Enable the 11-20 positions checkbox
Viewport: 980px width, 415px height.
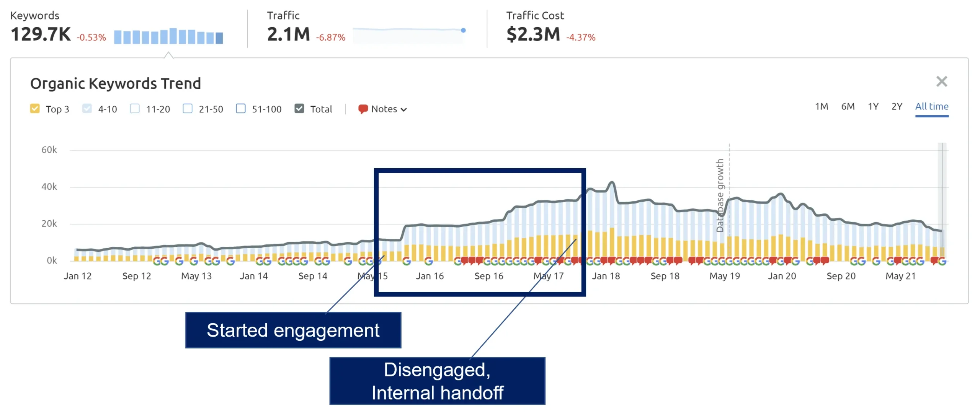(x=135, y=109)
